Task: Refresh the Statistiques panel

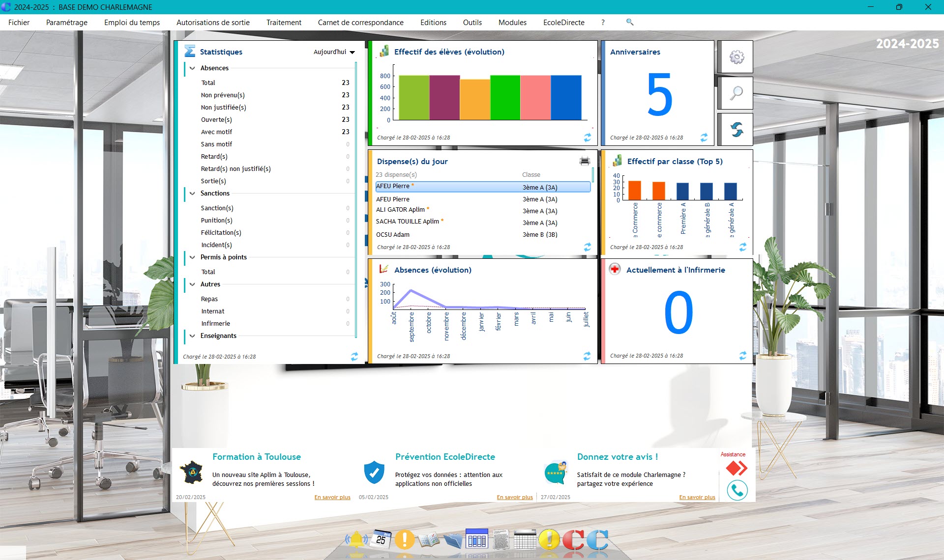Action: pyautogui.click(x=354, y=357)
